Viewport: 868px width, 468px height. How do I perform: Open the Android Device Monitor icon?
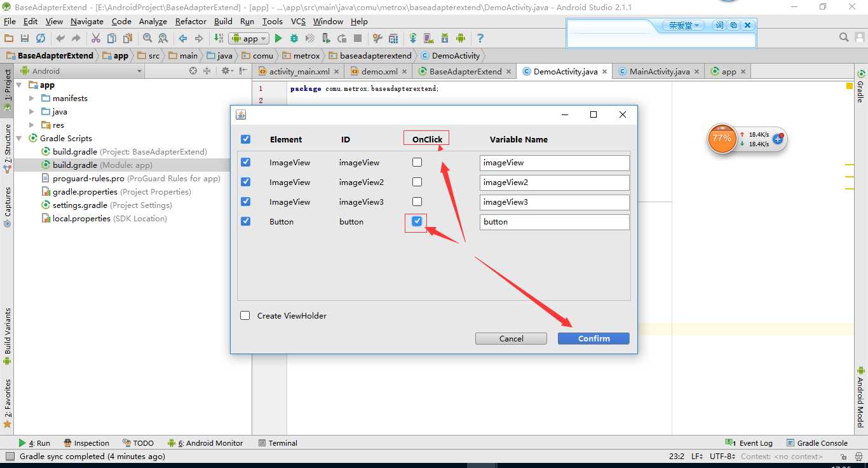pos(461,38)
